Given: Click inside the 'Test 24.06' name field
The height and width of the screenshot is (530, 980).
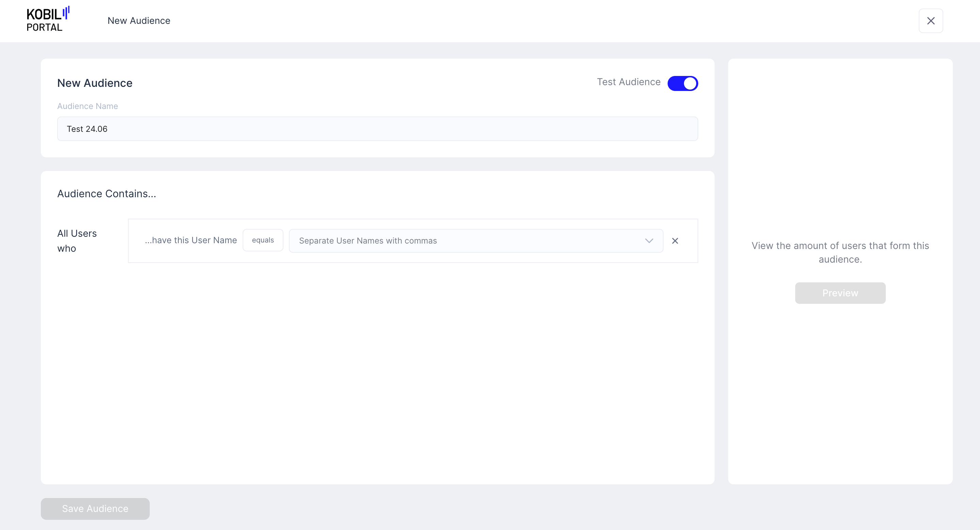Looking at the screenshot, I should click(377, 129).
